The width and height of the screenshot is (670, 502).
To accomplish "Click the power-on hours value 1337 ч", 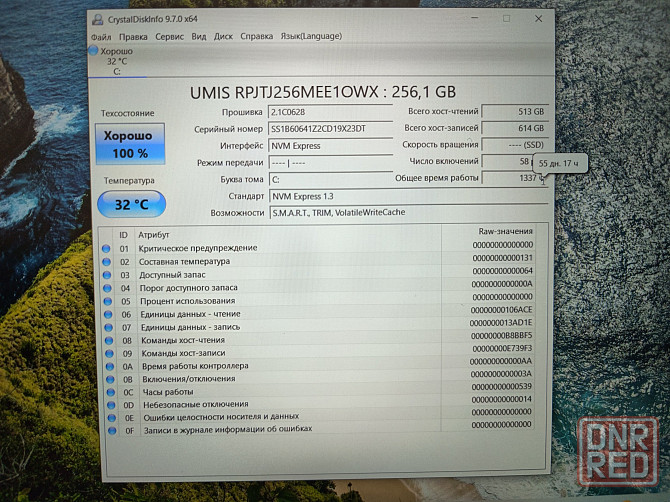I will tap(515, 178).
